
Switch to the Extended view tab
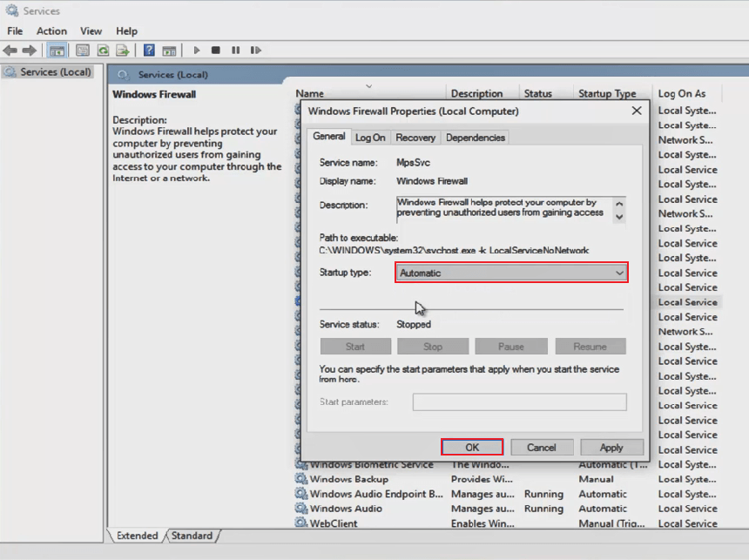[x=137, y=536]
